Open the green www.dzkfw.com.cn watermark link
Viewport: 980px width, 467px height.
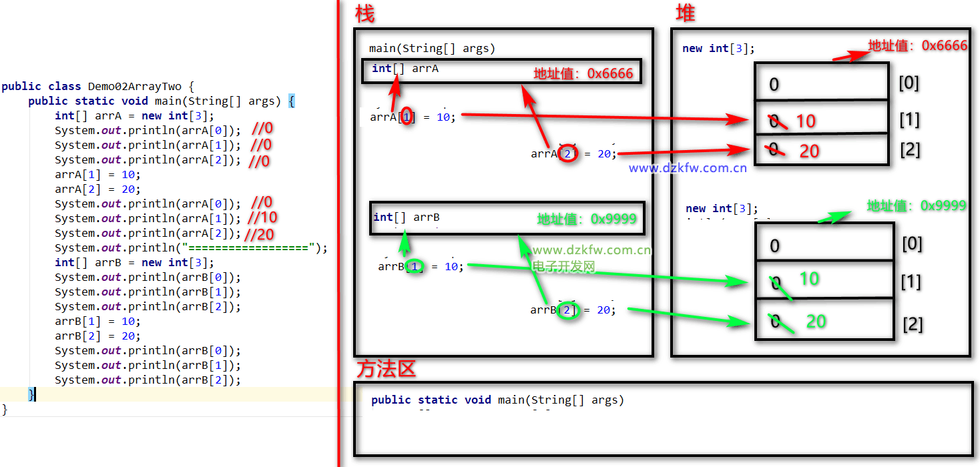pos(591,251)
